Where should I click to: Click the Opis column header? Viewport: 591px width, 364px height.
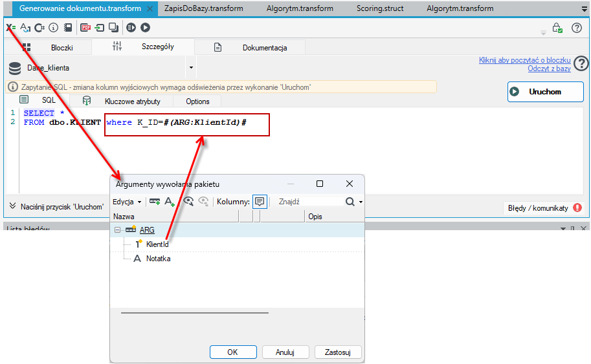[x=335, y=217]
